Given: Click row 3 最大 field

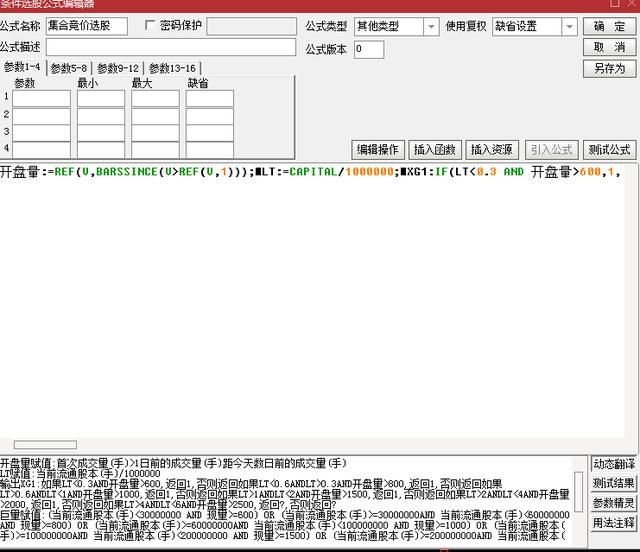Looking at the screenshot, I should (155, 133).
